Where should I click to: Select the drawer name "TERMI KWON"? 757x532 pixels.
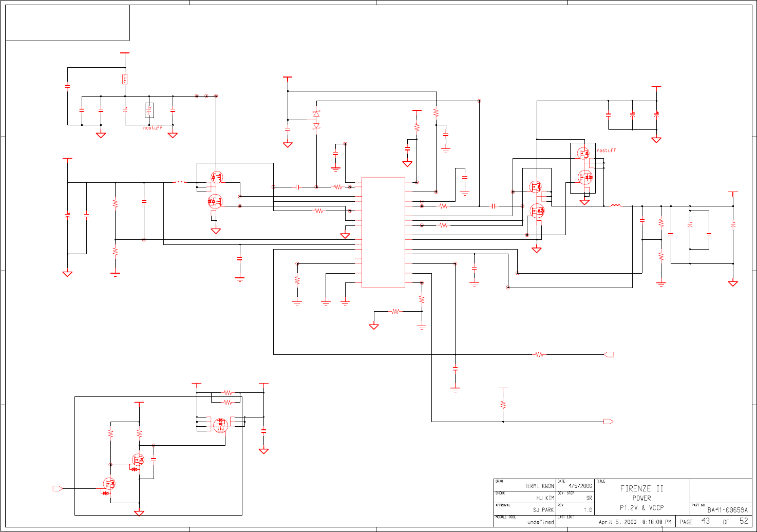point(539,486)
